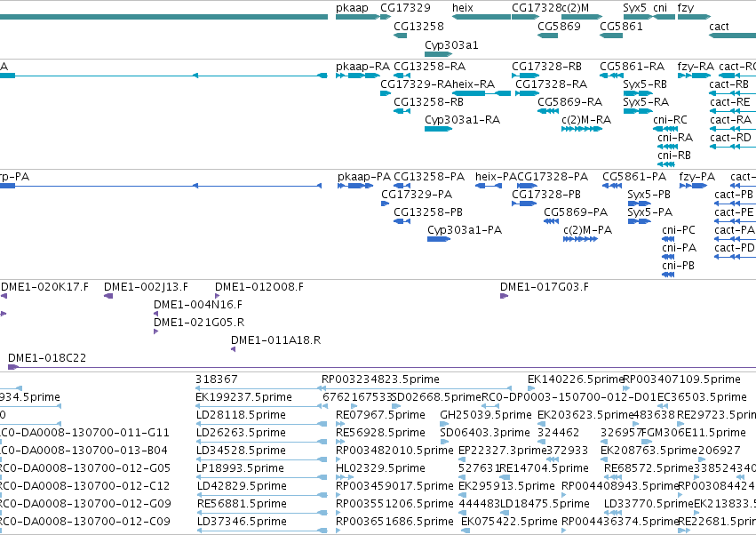Click the cni gene label

660,8
